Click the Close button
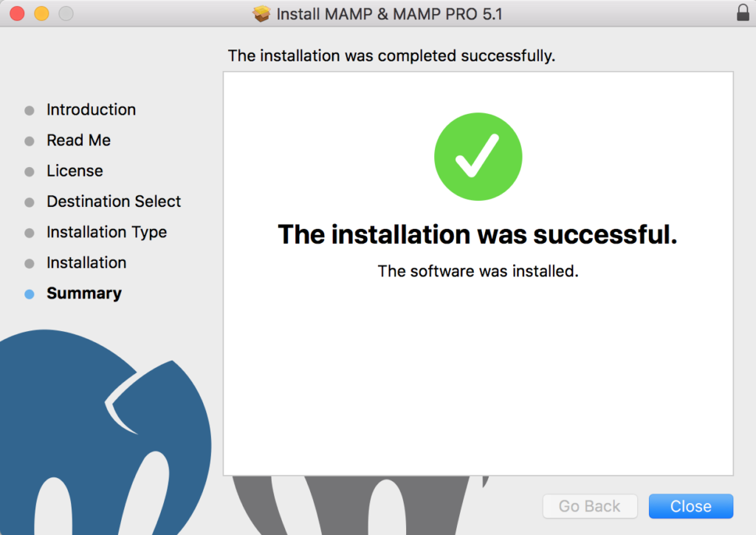This screenshot has height=535, width=756. pos(690,506)
